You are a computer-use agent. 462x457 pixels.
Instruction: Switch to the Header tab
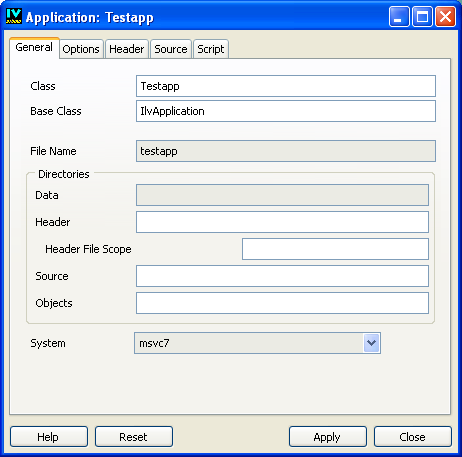(x=127, y=49)
